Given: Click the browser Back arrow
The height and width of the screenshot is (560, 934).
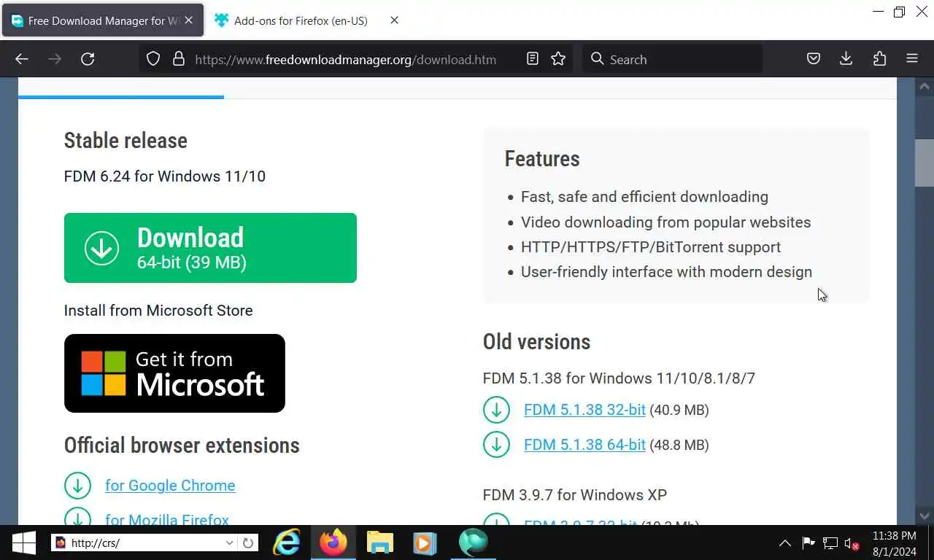Looking at the screenshot, I should [x=22, y=59].
